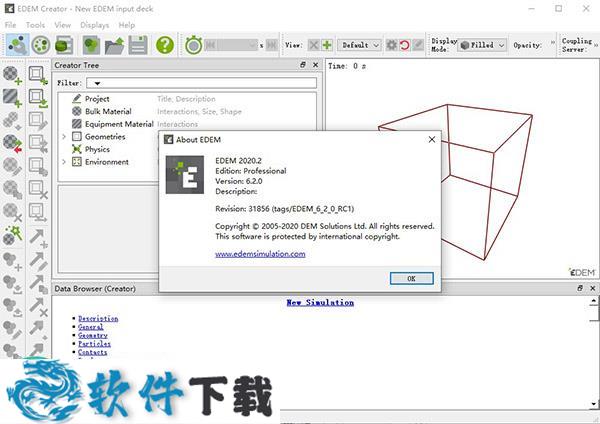Undock the Data Browser panel

point(580,288)
